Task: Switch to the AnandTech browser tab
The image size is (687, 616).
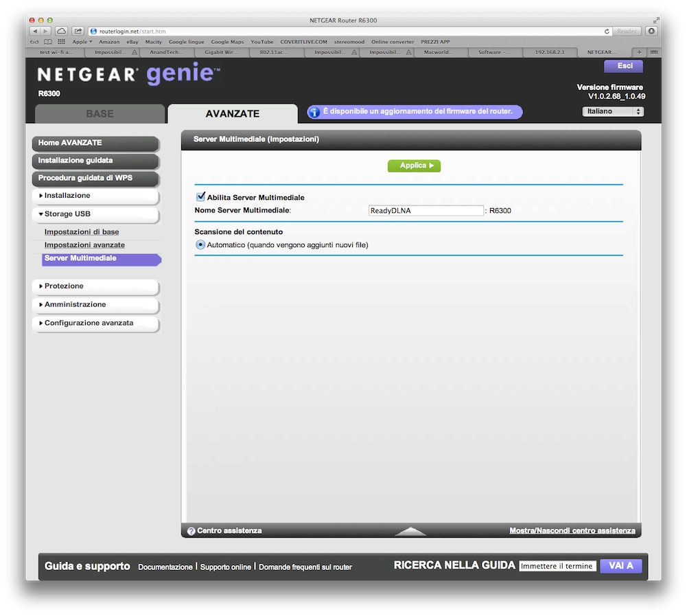Action: 167,52
